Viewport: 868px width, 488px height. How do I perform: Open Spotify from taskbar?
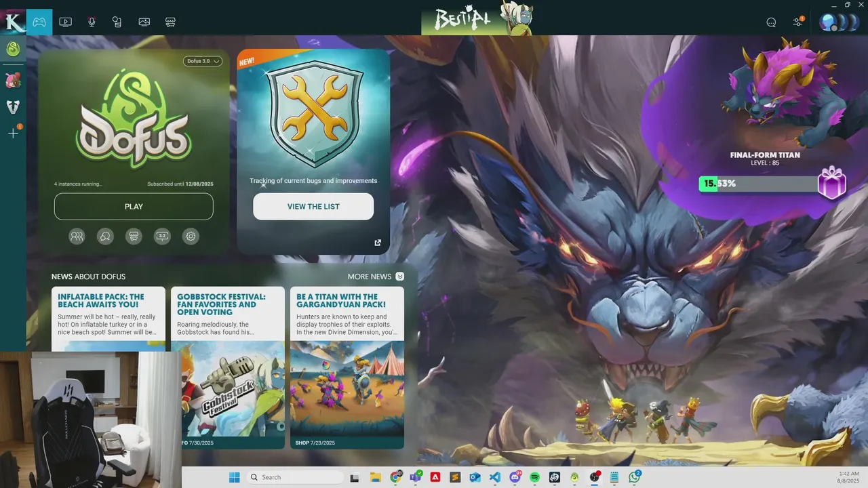point(534,477)
